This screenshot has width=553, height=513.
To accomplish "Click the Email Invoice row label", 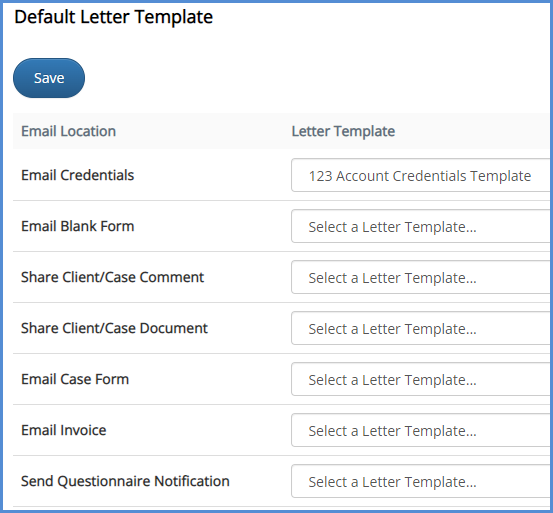I will 64,430.
